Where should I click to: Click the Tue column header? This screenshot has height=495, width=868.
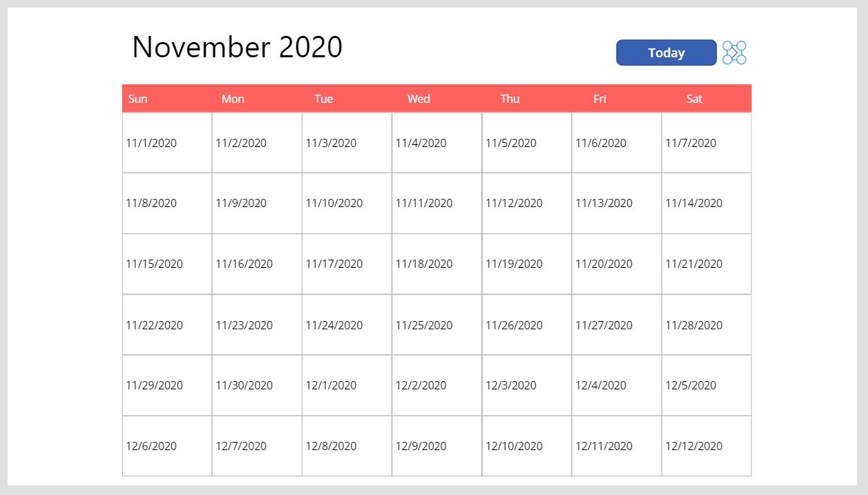[x=324, y=99]
